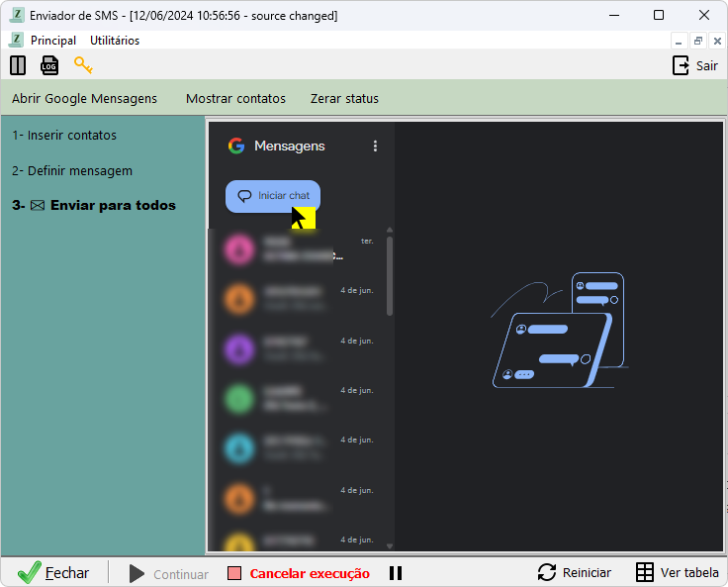Click the conversation list scrollbar thumb
This screenshot has width=728, height=587.
click(x=390, y=276)
